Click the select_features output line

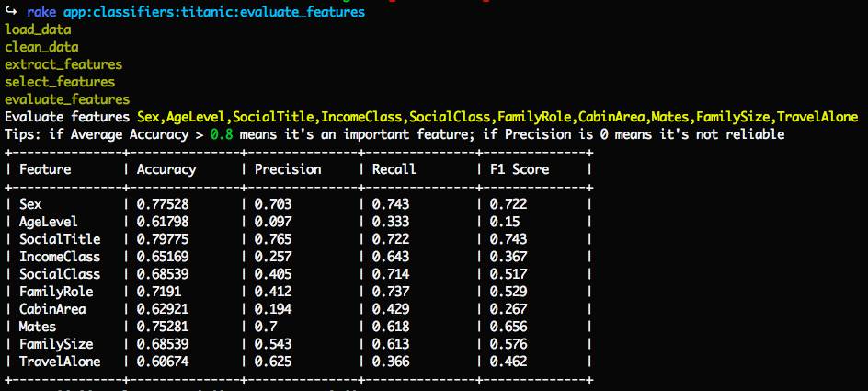tap(60, 83)
